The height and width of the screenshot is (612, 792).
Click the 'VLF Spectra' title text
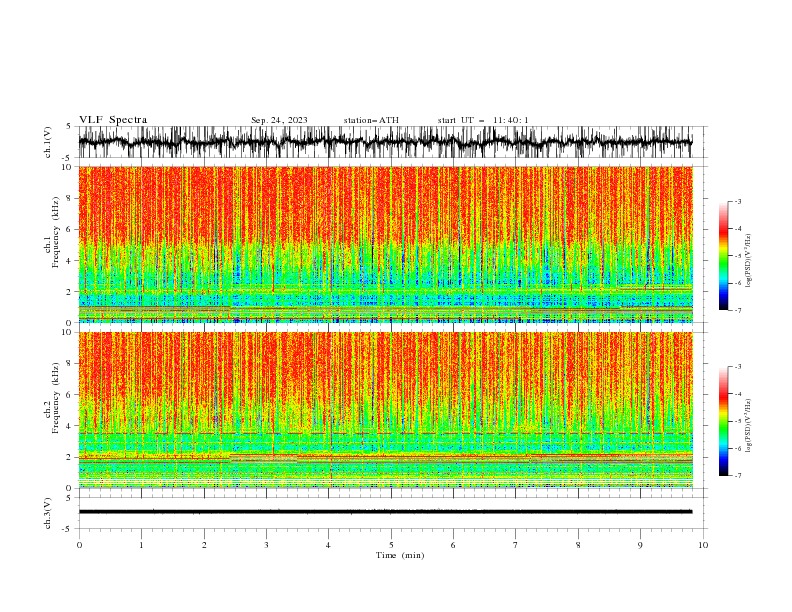(113, 120)
